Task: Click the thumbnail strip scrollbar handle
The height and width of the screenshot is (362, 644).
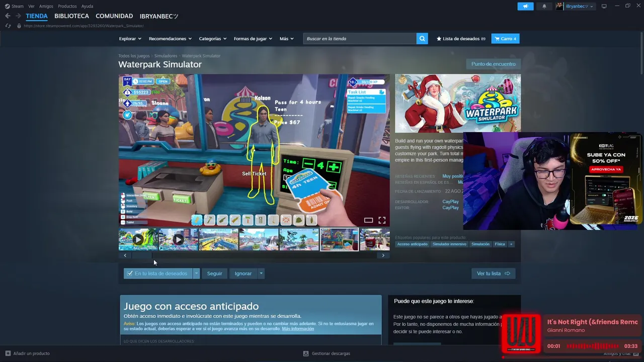Action: [x=142, y=255]
